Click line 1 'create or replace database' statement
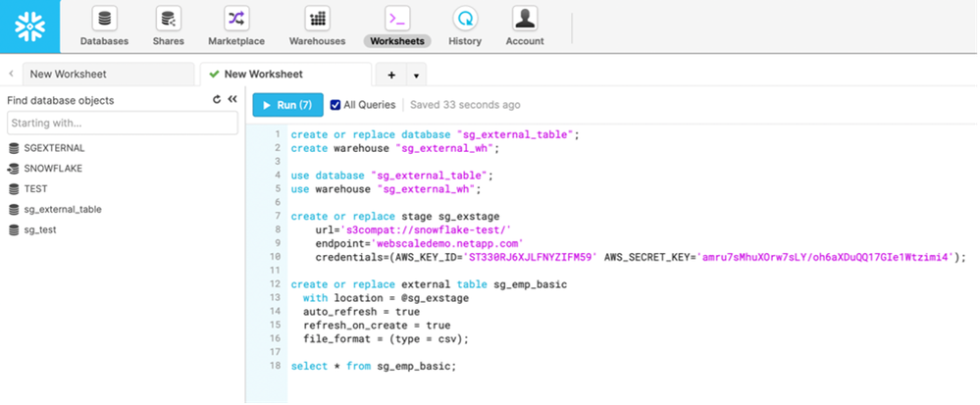This screenshot has height=405, width=980. pyautogui.click(x=435, y=134)
